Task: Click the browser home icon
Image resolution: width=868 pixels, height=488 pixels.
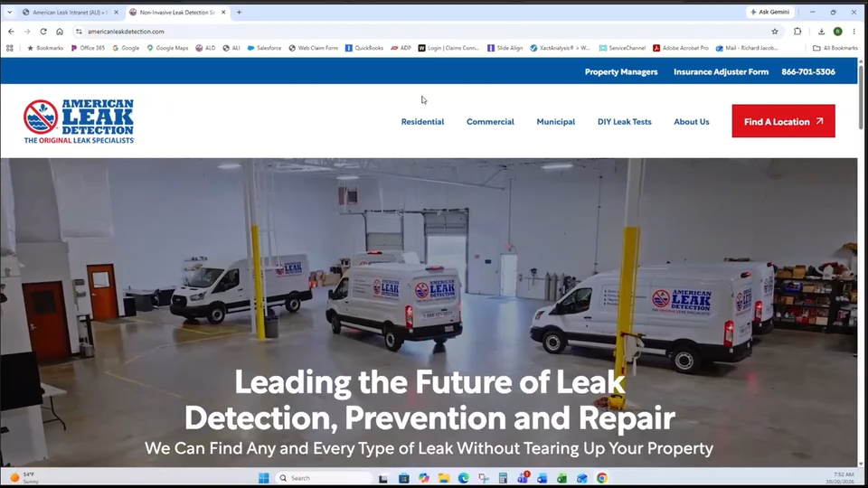Action: [60, 32]
